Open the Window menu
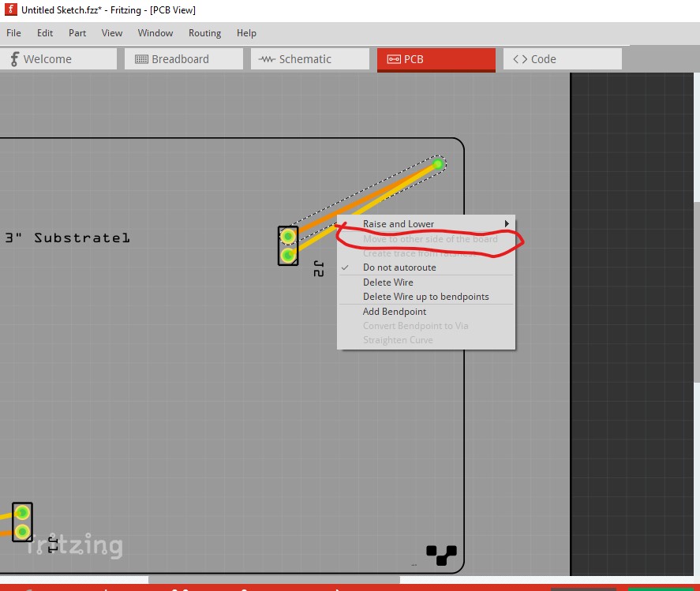Viewport: 700px width, 591px height. [x=155, y=33]
